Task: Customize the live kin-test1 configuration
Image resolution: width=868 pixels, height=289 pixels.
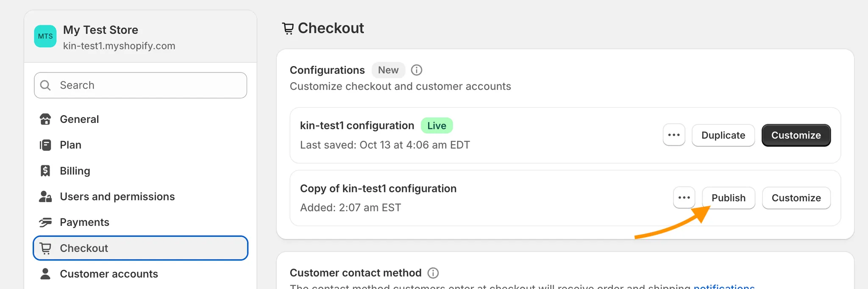Action: pos(796,135)
